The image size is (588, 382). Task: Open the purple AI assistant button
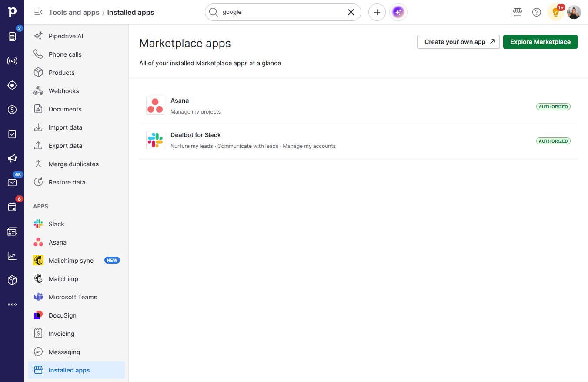pos(398,12)
